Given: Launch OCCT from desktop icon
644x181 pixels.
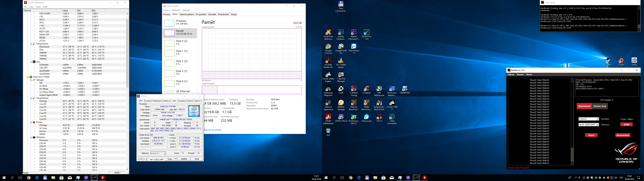Looking at the screenshot, I should pos(379,117).
